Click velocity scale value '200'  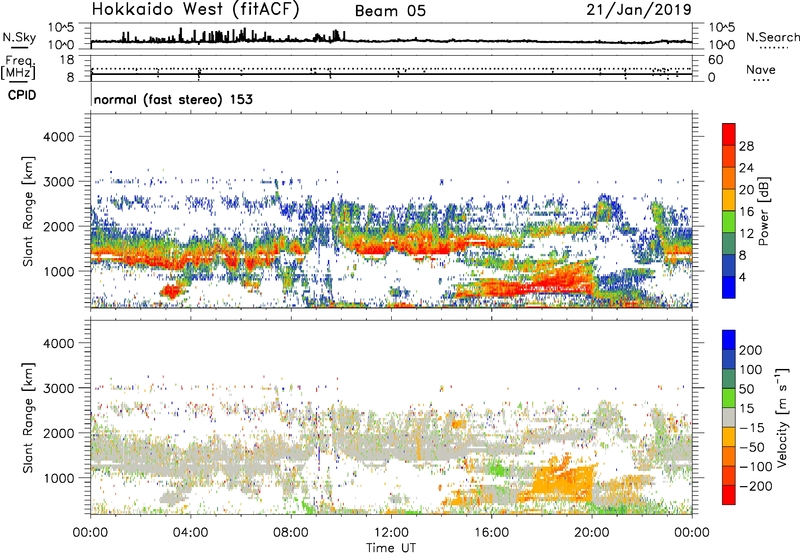coord(751,350)
